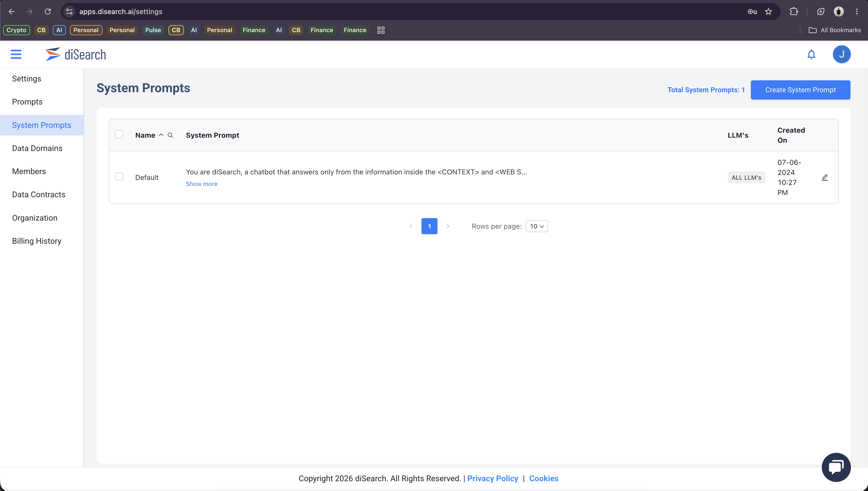This screenshot has height=491, width=868.
Task: Expand the prompt with Show more
Action: click(x=202, y=184)
